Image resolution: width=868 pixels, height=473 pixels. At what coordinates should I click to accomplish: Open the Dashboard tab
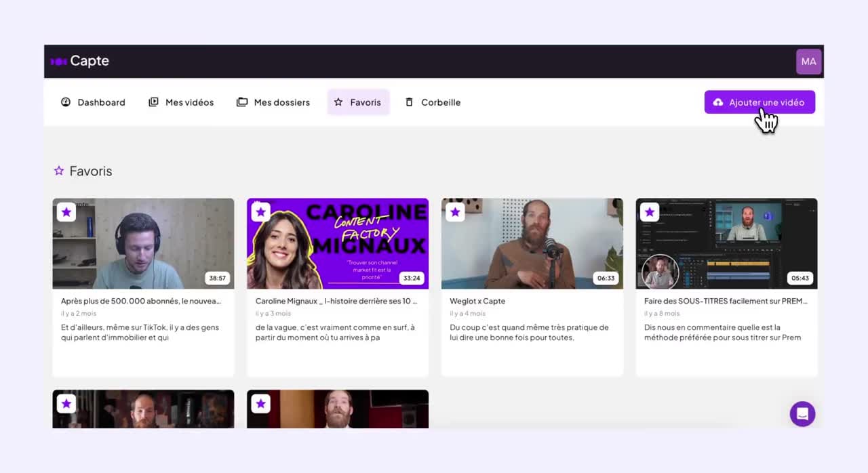(x=93, y=102)
